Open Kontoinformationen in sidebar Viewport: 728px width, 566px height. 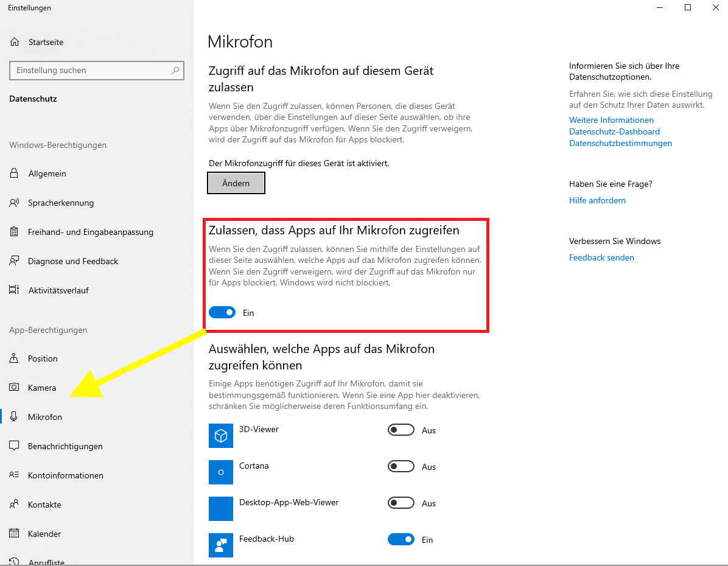(x=66, y=475)
